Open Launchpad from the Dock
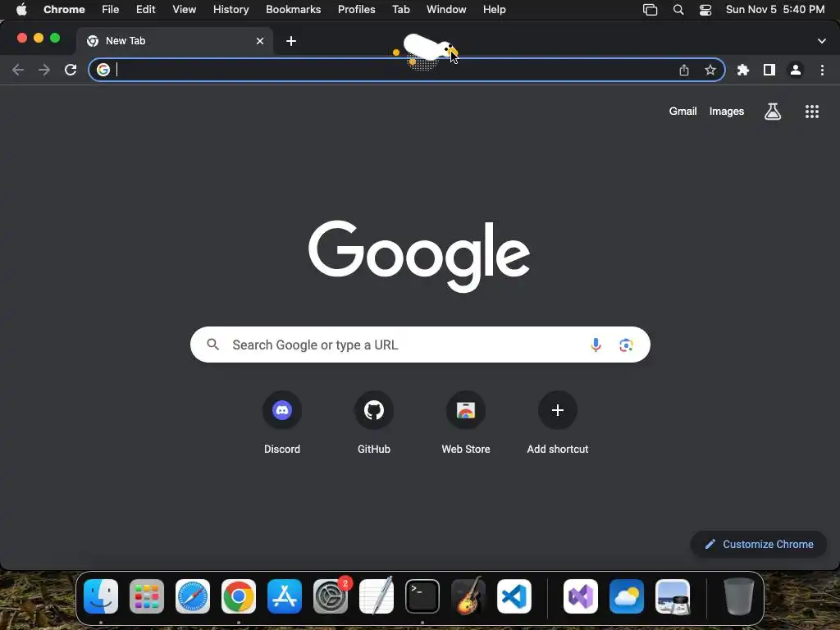The image size is (840, 630). [147, 596]
